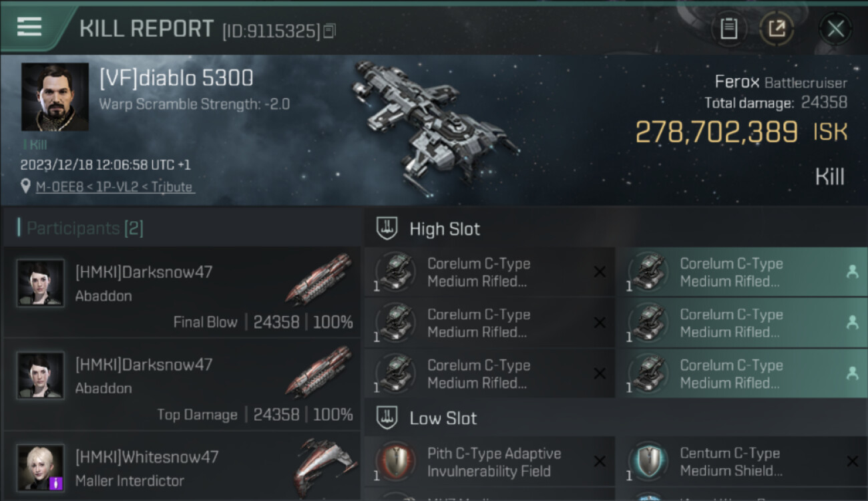Click Darksnow47 Top Damage portrait

click(x=41, y=375)
